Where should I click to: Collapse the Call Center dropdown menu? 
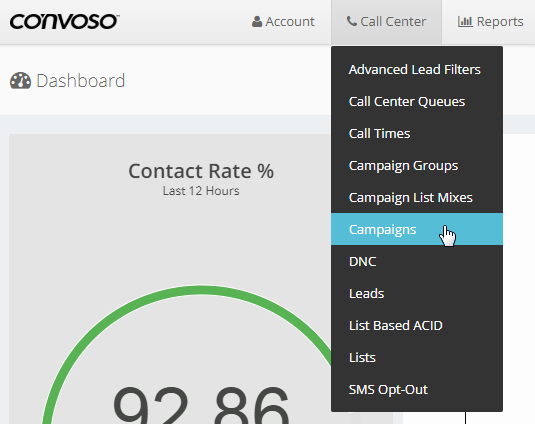pos(386,22)
